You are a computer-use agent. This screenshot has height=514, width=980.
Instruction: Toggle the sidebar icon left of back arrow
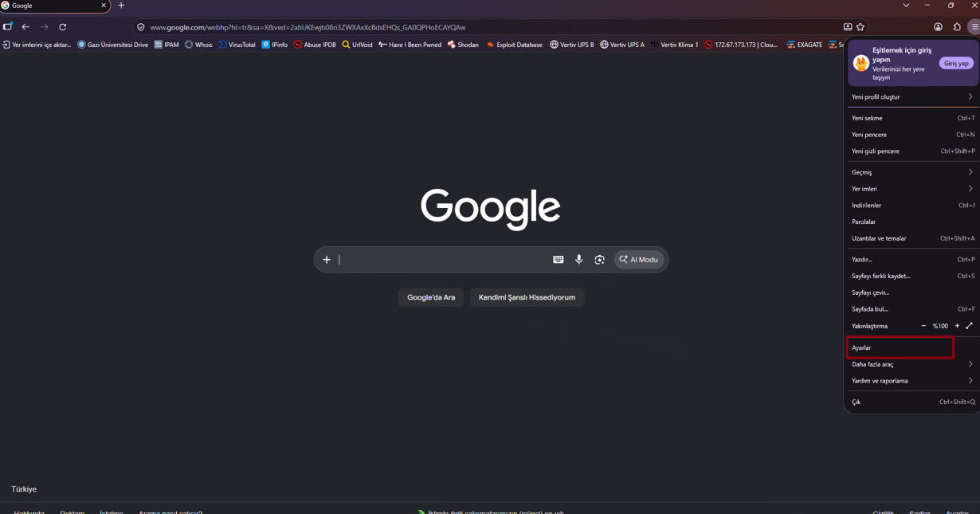point(8,27)
